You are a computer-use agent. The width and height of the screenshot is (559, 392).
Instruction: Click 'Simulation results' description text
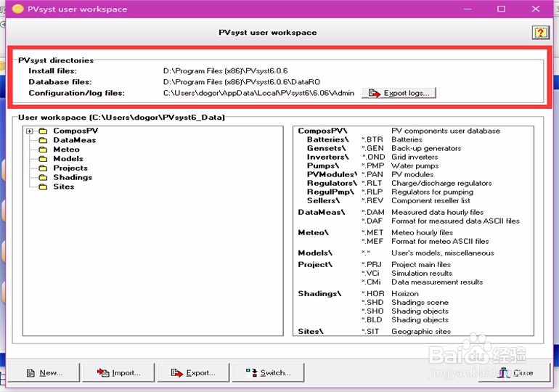422,274
